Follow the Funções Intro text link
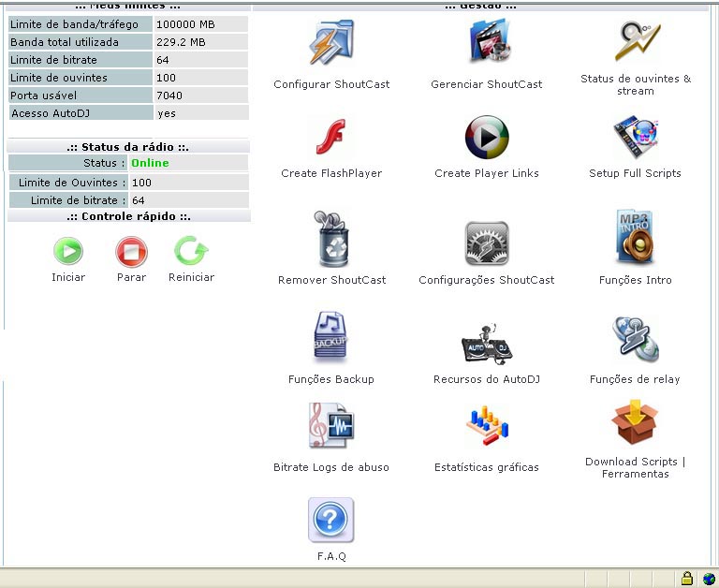Viewport: 719px width, 588px height. click(x=635, y=280)
